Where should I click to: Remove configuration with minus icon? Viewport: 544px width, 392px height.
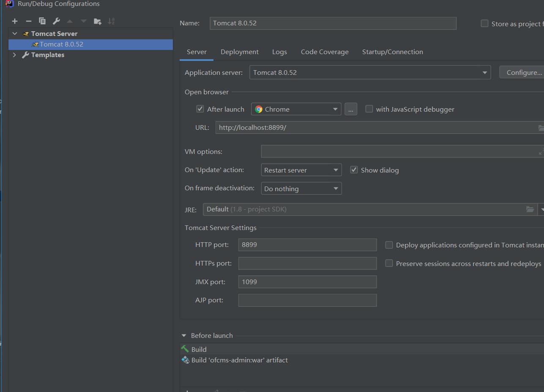tap(28, 21)
